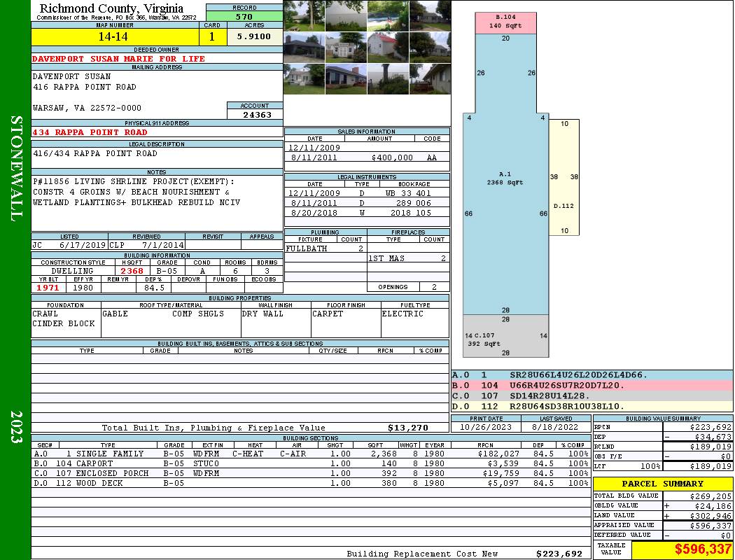Image resolution: width=735 pixels, height=560 pixels.
Task: Select the print date 10/26/2023
Action: point(486,428)
